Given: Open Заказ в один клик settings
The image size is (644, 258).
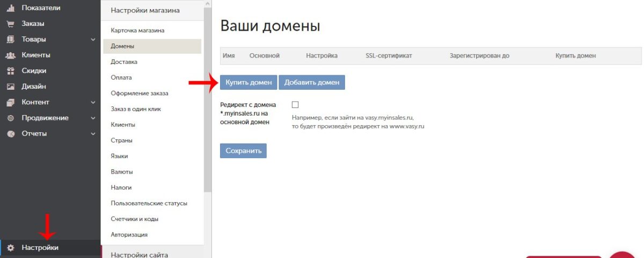Looking at the screenshot, I should [x=136, y=109].
